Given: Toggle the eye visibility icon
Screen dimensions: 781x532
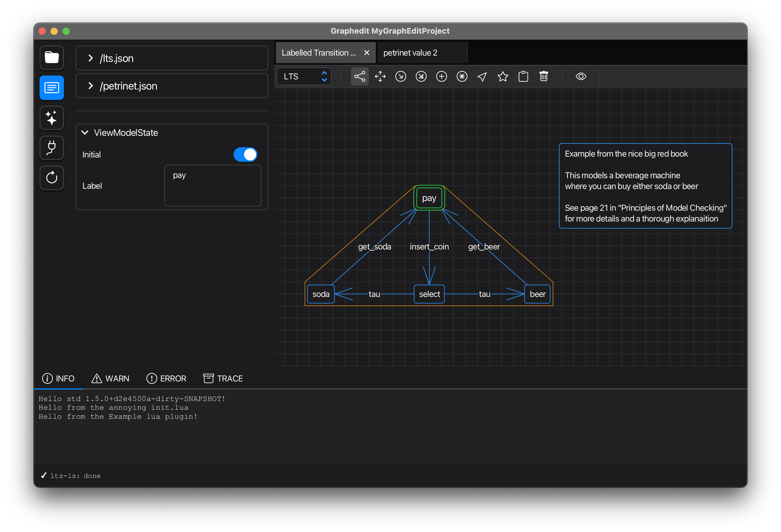Looking at the screenshot, I should coord(581,77).
